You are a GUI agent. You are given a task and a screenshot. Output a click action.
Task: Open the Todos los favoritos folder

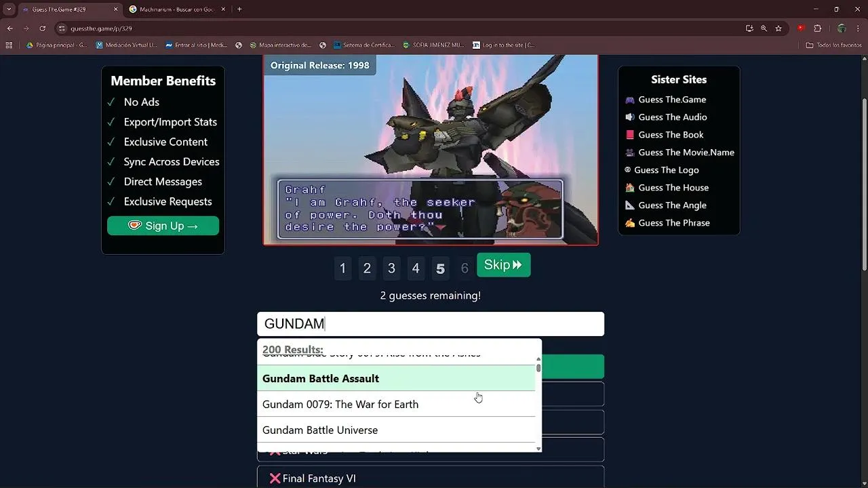point(833,45)
